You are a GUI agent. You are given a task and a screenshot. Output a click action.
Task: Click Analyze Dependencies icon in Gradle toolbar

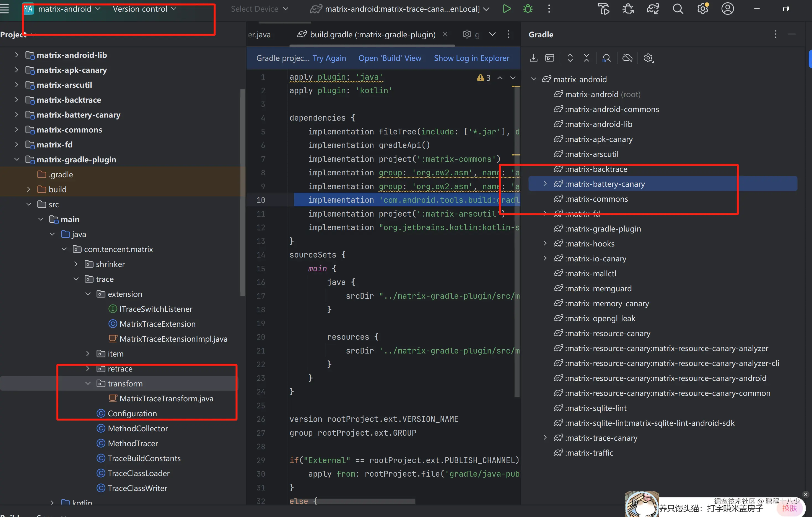tap(606, 58)
